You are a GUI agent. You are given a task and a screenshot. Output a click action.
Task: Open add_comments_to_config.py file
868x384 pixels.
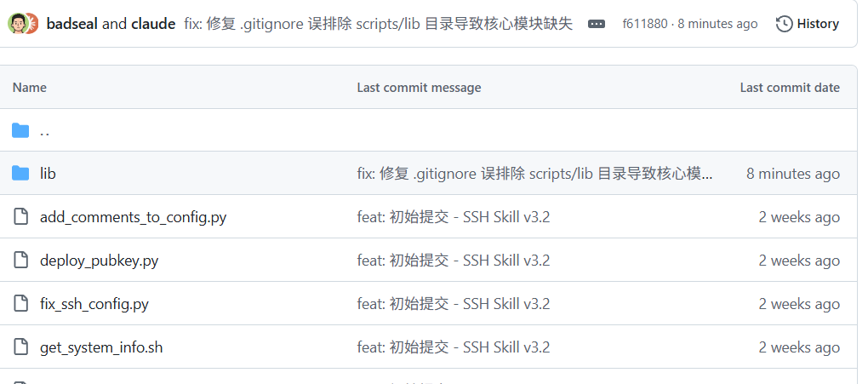tap(133, 217)
